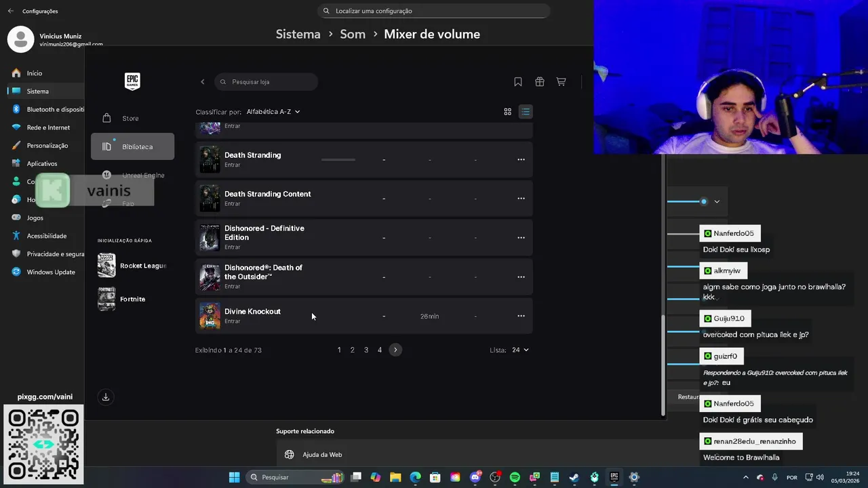Screen dimensions: 868x488
Task: Open Microsoft Edge from the taskbar
Action: [x=415, y=477]
